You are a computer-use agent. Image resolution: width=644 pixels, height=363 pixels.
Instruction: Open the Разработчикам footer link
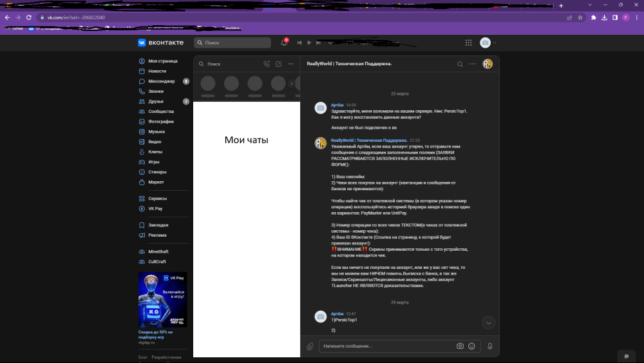click(x=166, y=357)
